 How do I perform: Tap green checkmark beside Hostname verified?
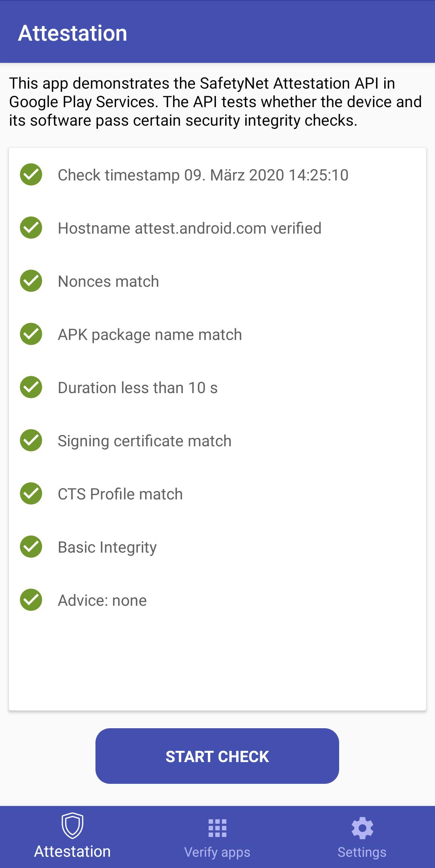(x=31, y=228)
